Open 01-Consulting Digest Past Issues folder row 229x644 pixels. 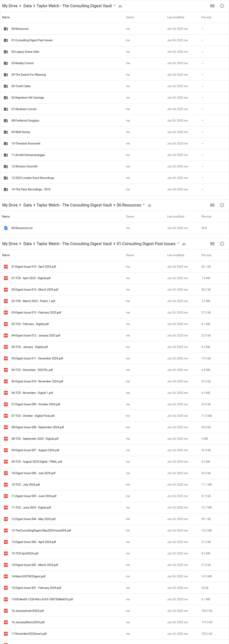(x=115, y=40)
